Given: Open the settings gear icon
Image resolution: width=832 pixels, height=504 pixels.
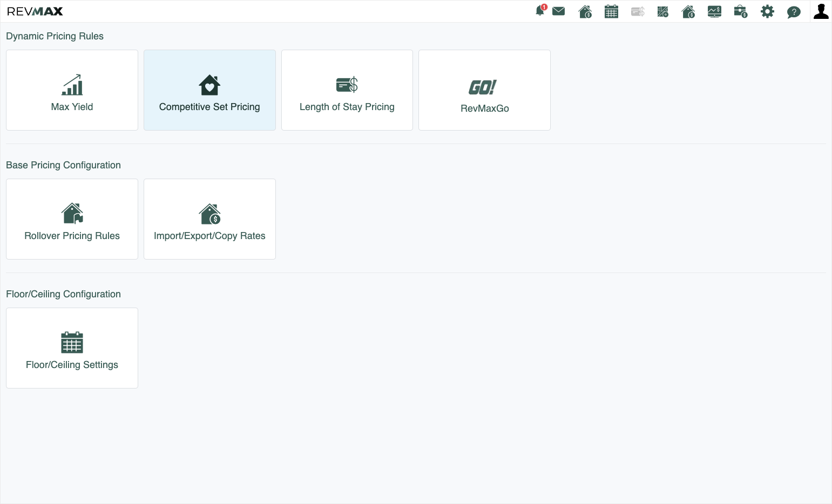Looking at the screenshot, I should [x=767, y=11].
